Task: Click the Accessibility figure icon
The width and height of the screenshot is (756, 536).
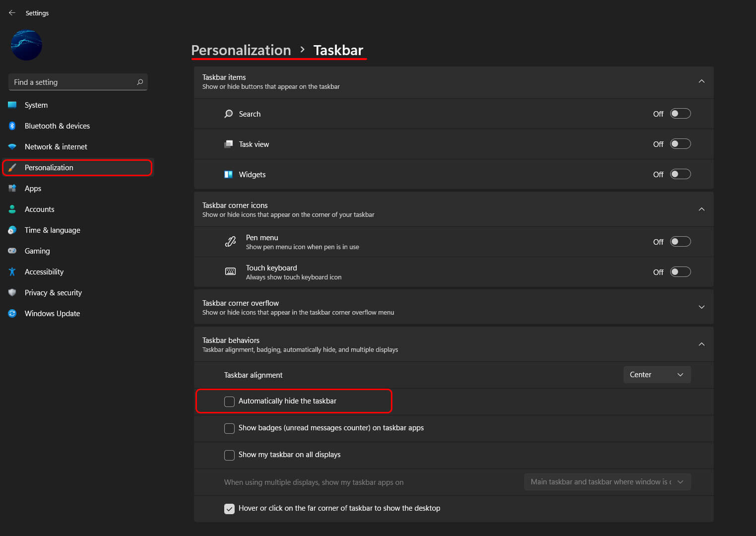Action: 12,272
